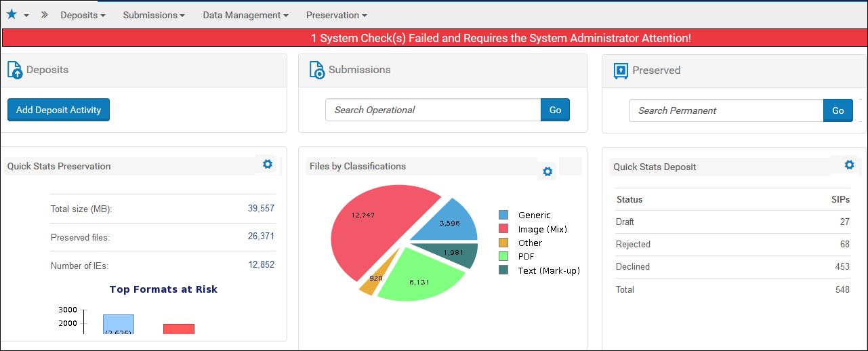Click the red system check failed banner
This screenshot has width=868, height=351.
click(434, 38)
